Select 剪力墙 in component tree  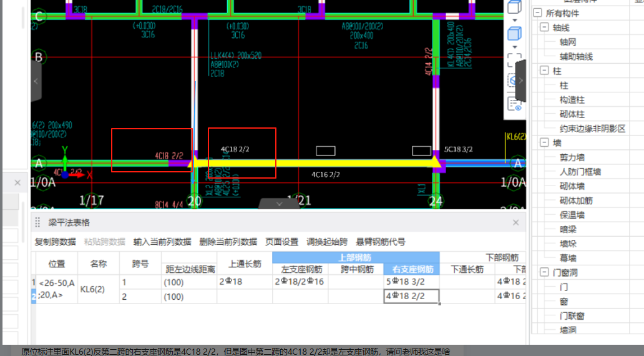click(572, 157)
